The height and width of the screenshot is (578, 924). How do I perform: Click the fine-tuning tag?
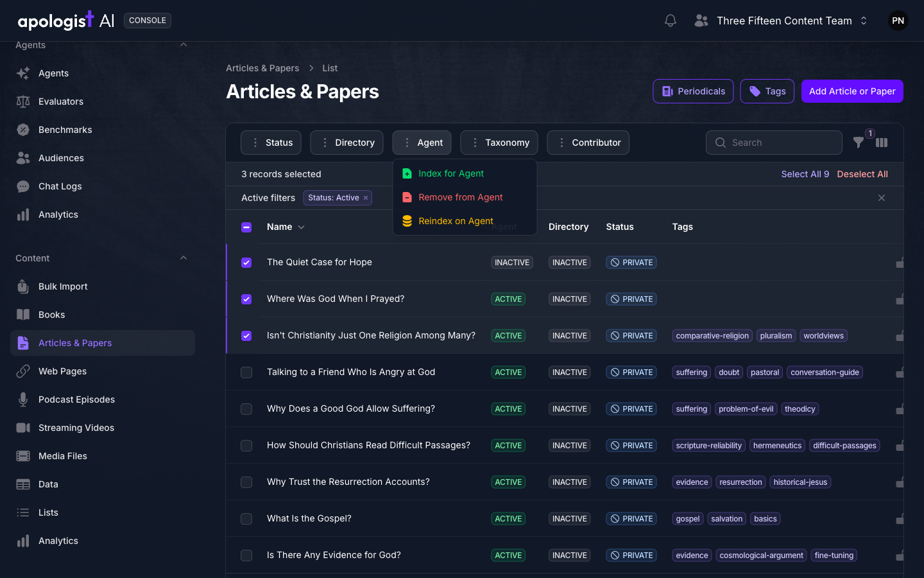click(834, 556)
